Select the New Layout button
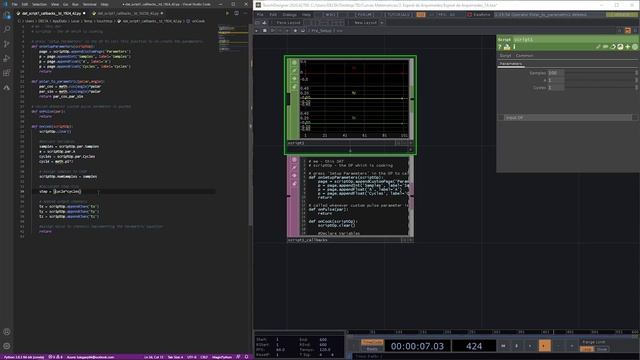Image resolution: width=640 pixels, height=360 pixels. click(365, 23)
